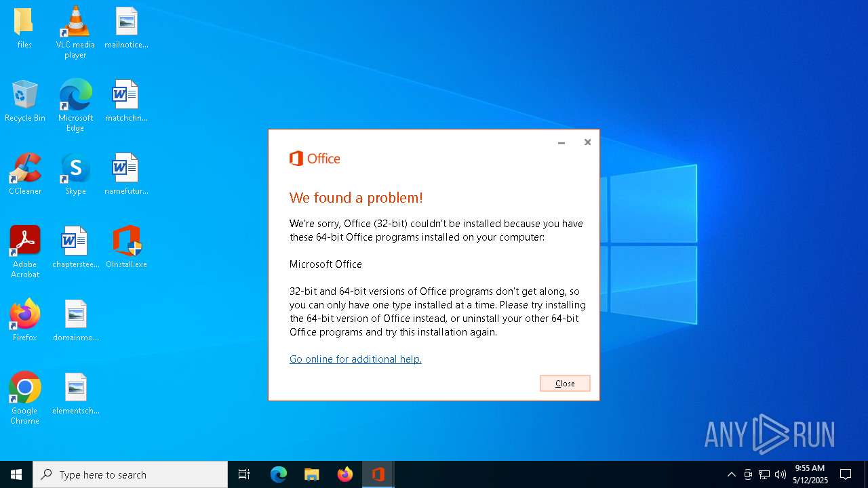Click the Close button in Office dialog

pyautogui.click(x=565, y=384)
